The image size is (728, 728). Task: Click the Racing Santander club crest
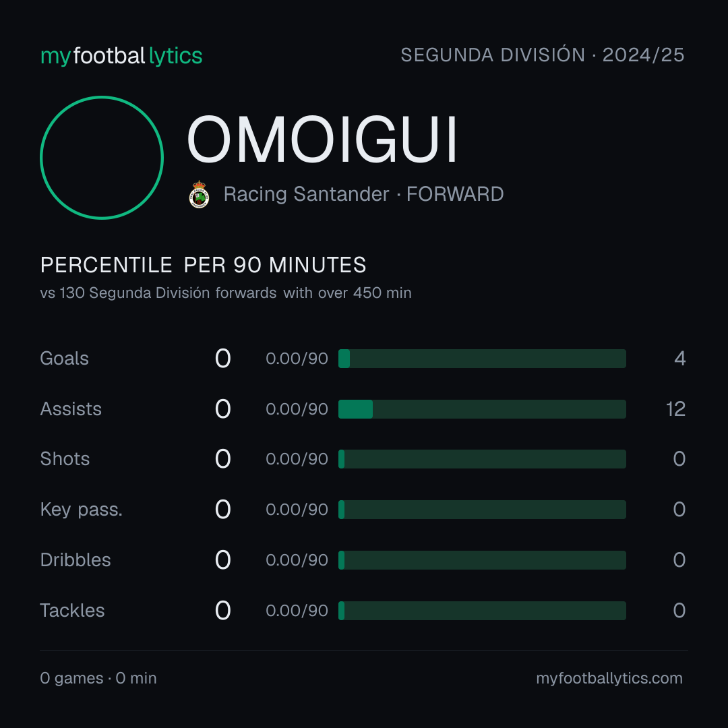click(199, 194)
